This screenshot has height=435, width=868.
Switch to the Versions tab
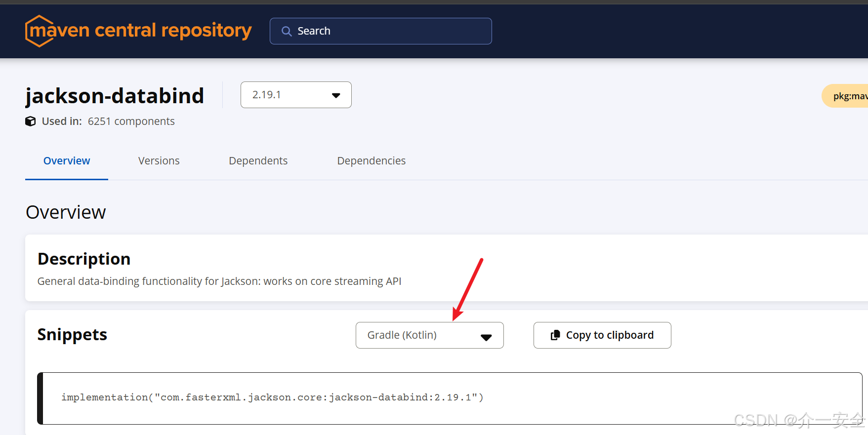pyautogui.click(x=159, y=161)
